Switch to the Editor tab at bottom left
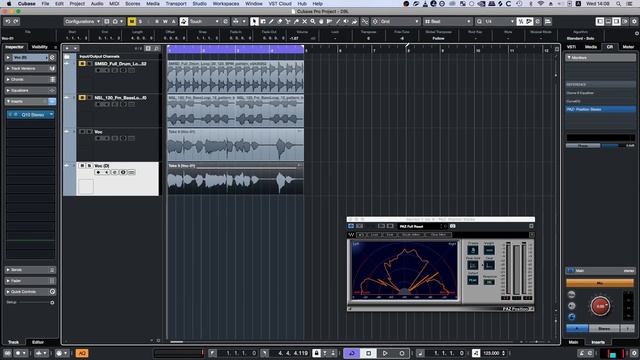The height and width of the screenshot is (360, 640). point(38,342)
